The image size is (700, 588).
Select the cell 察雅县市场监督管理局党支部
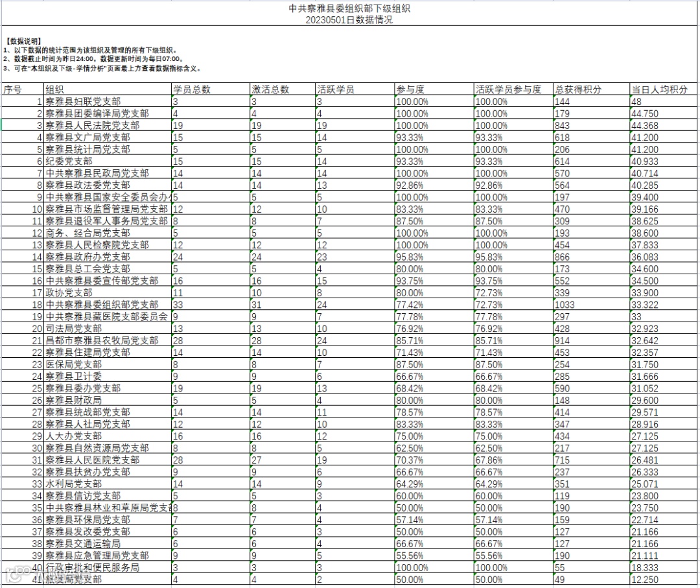point(107,209)
